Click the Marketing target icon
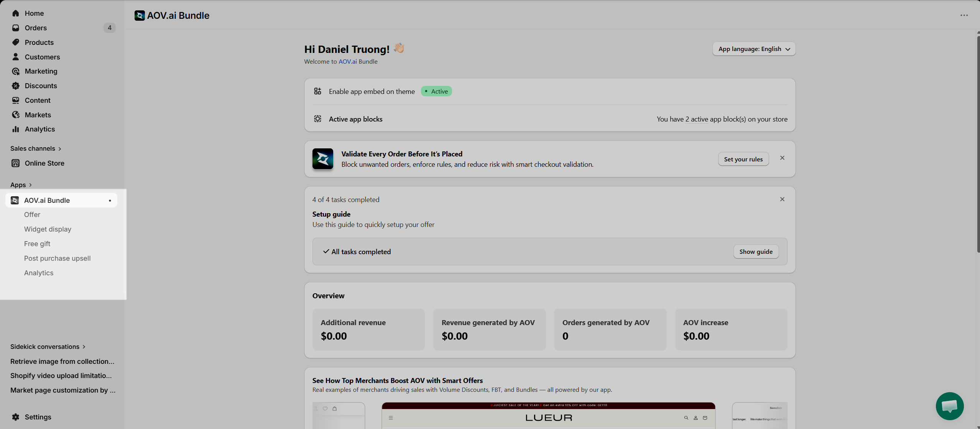Image resolution: width=980 pixels, height=429 pixels. tap(15, 71)
